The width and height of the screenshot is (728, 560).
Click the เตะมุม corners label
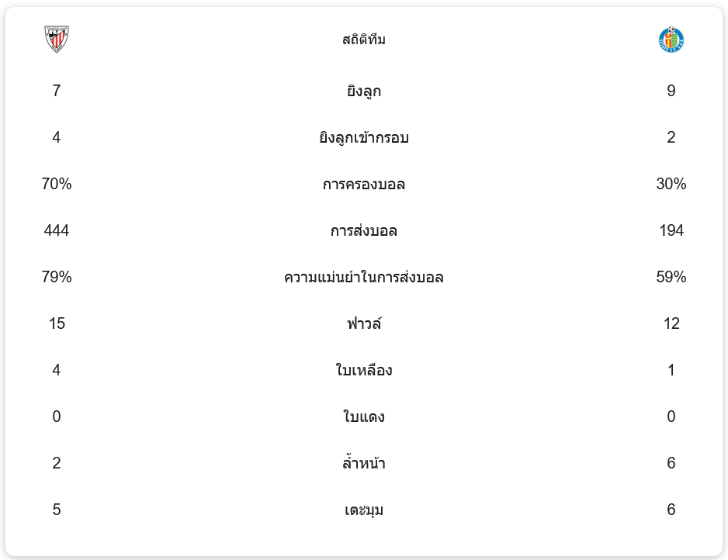point(364,510)
